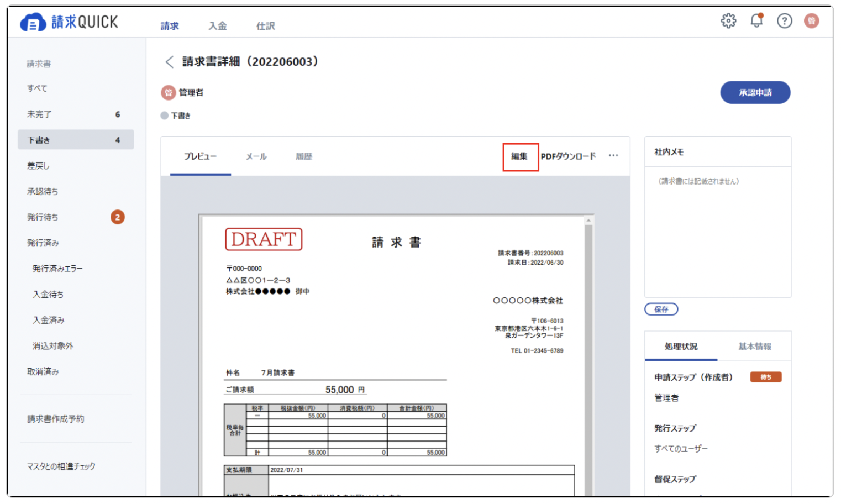The height and width of the screenshot is (504, 841).
Task: Select 下書き in the sidebar
Action: [x=76, y=140]
